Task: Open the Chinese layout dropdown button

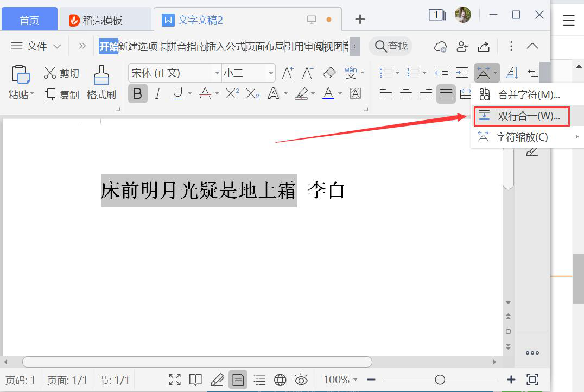Action: pos(487,73)
